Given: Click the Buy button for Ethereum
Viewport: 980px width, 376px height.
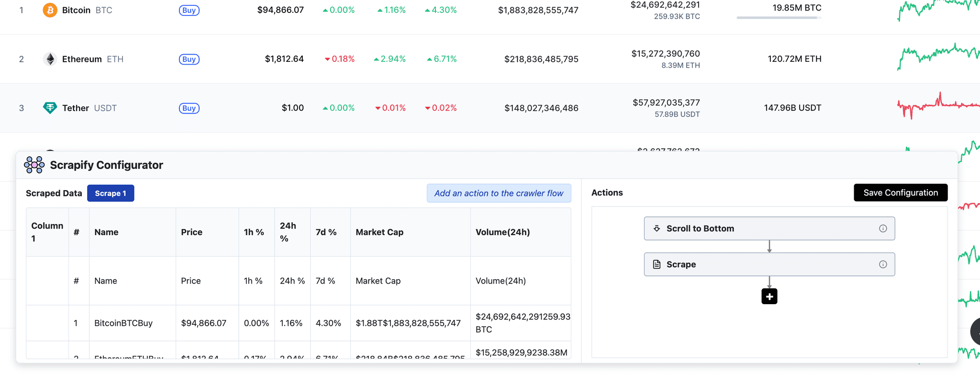Looking at the screenshot, I should click(189, 59).
